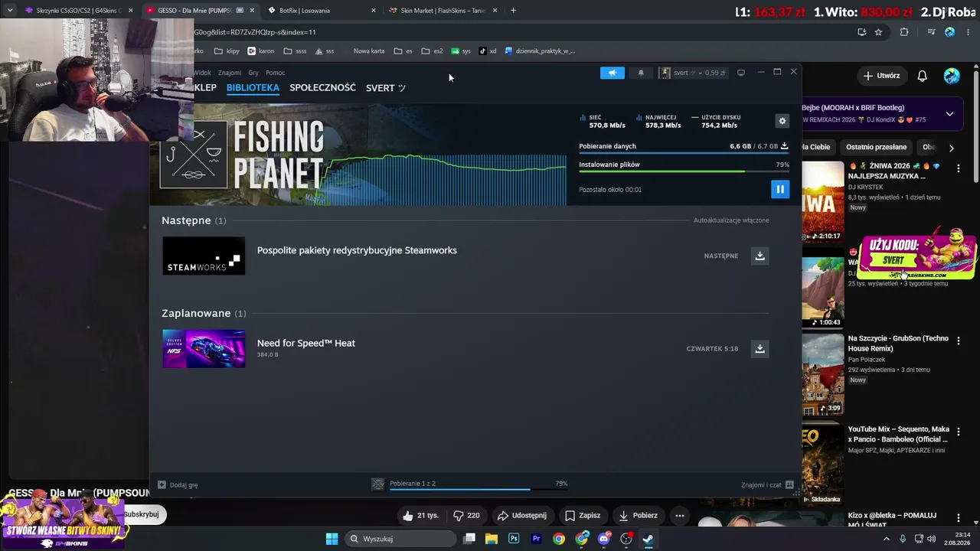Switch to the BotRix Losowania tab

(x=320, y=11)
